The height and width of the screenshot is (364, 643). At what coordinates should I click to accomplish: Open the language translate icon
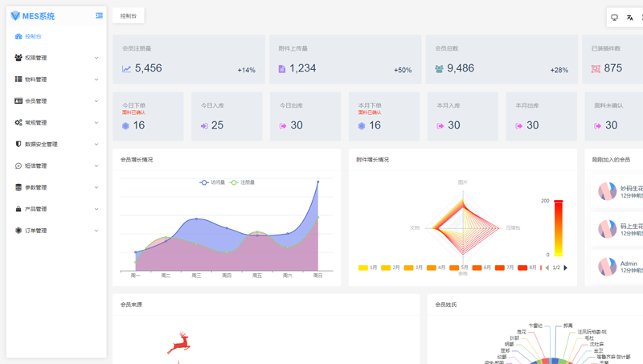click(630, 18)
